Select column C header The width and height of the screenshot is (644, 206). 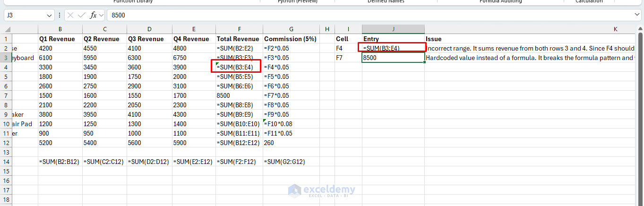(104, 29)
